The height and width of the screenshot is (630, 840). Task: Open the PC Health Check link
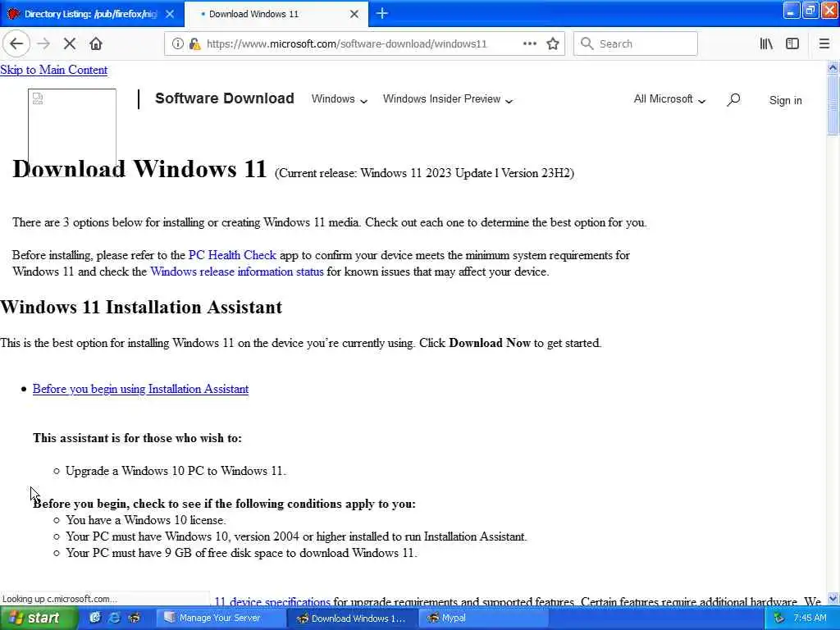232,255
